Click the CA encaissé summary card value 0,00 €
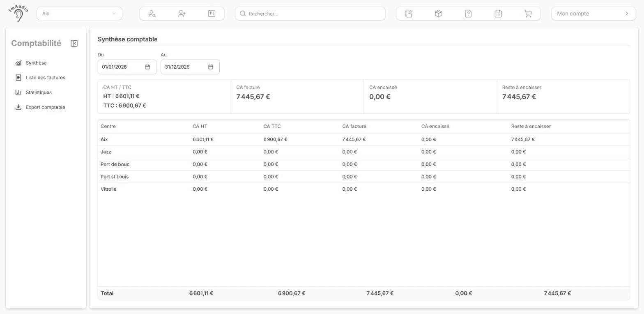 click(380, 97)
